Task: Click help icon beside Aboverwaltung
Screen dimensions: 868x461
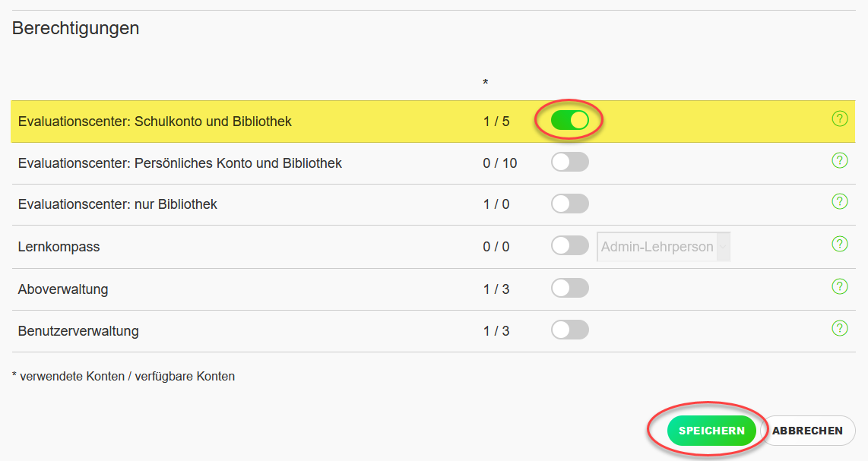Action: pyautogui.click(x=839, y=286)
